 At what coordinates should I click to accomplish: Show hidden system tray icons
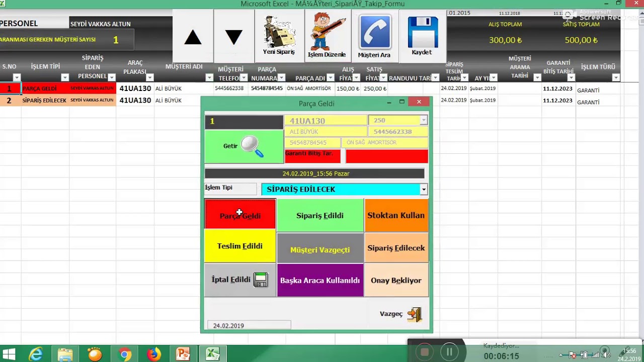click(x=560, y=355)
